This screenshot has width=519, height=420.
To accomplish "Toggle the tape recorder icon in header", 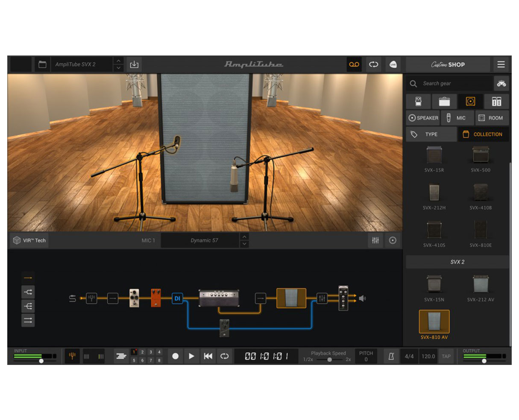I will pos(354,64).
